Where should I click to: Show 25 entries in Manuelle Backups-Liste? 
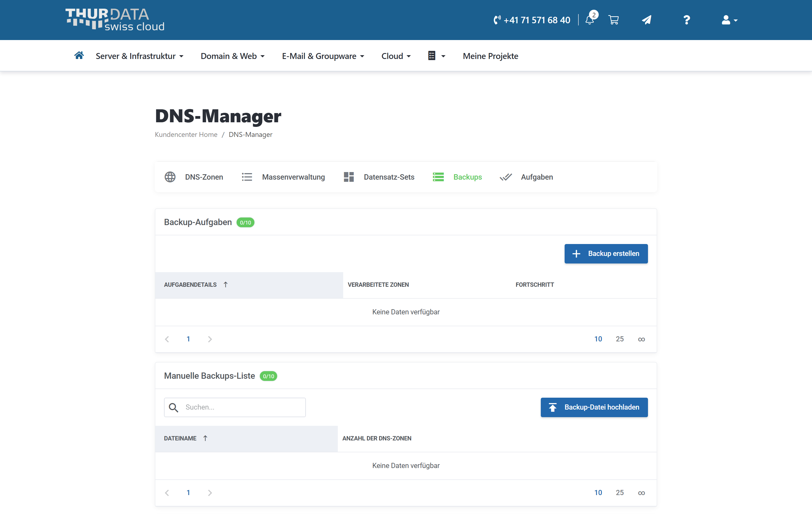click(620, 493)
